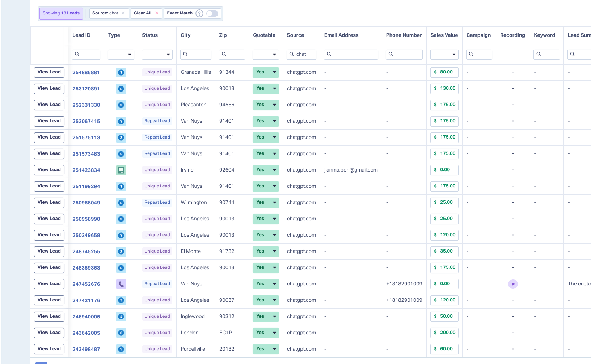Click the form type icon for lead 251423834
Image resolution: width=591 pixels, height=364 pixels.
pos(121,170)
